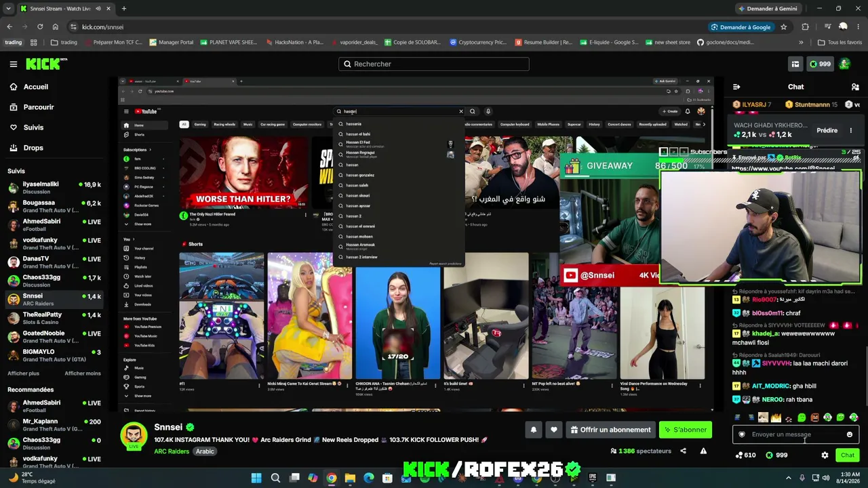Send message with green Chat button
Viewport: 868px width, 488px height.
point(848,455)
